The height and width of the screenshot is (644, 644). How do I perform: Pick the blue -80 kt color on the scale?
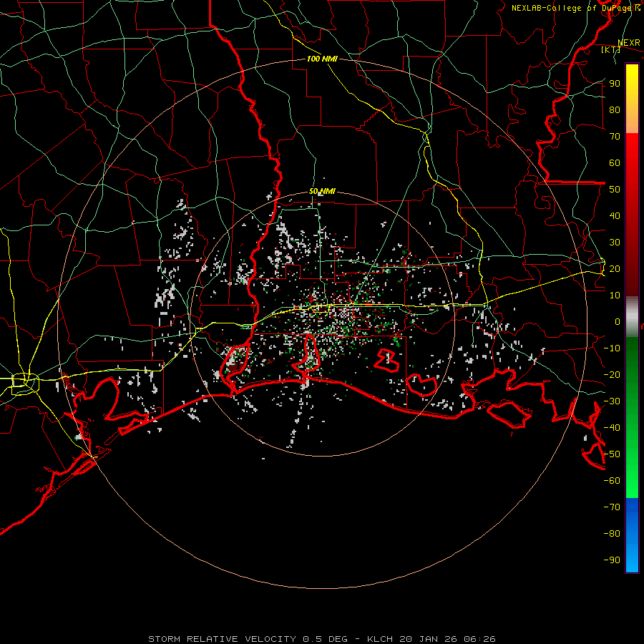(632, 534)
